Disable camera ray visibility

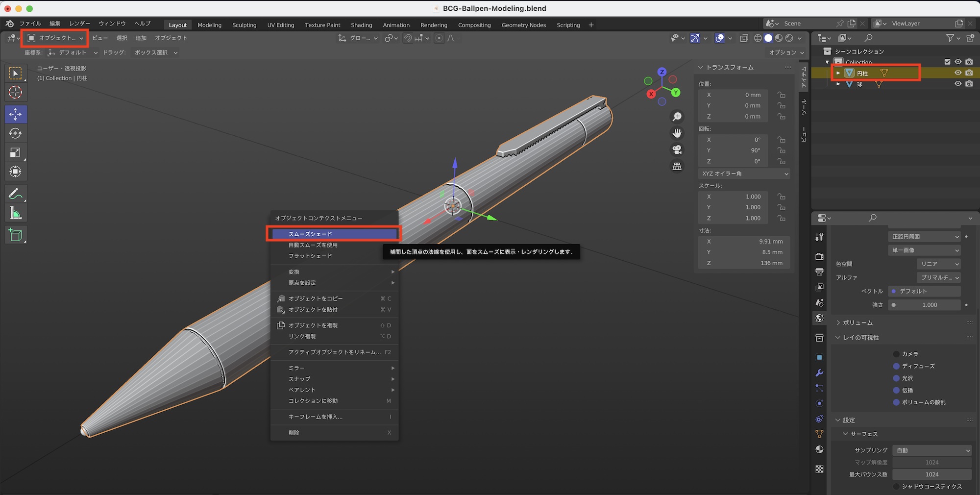pos(896,353)
